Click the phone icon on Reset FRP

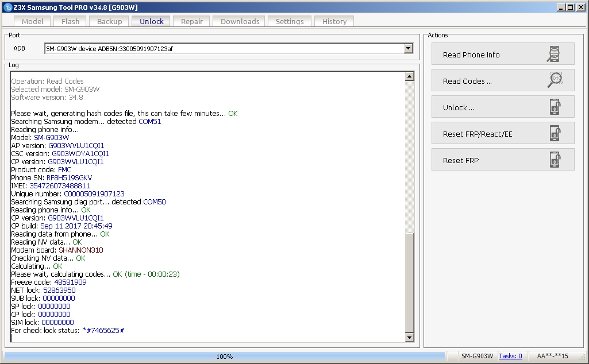(x=555, y=160)
